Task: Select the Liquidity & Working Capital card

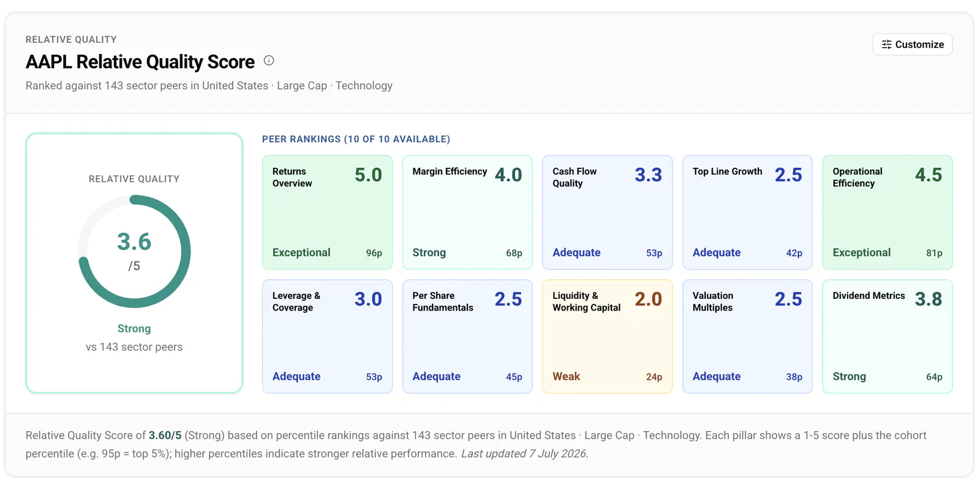Action: coord(608,336)
